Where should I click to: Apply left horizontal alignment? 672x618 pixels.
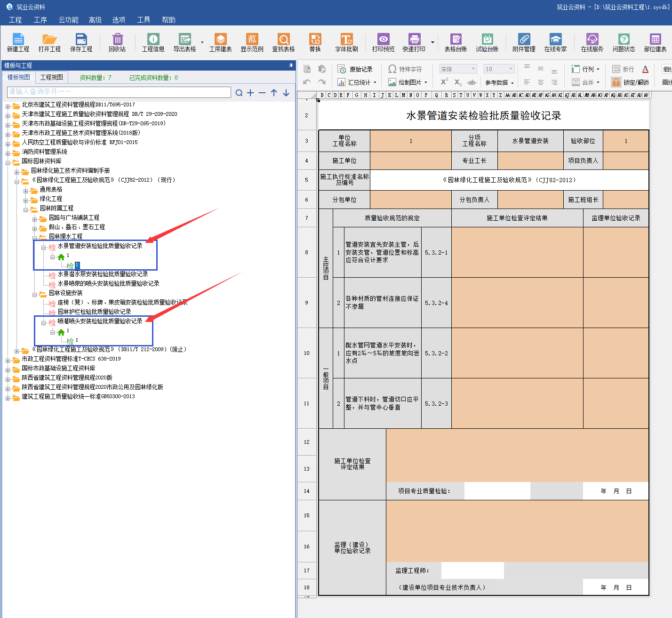tap(527, 82)
